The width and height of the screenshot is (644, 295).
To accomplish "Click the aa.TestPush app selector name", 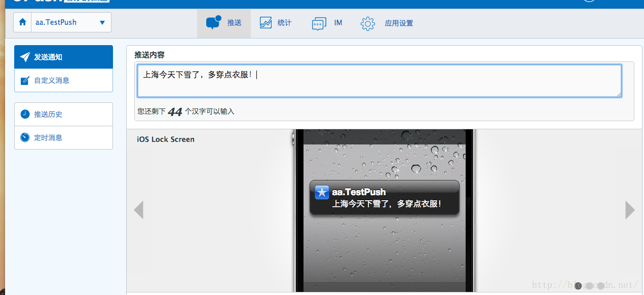I will pyautogui.click(x=56, y=23).
